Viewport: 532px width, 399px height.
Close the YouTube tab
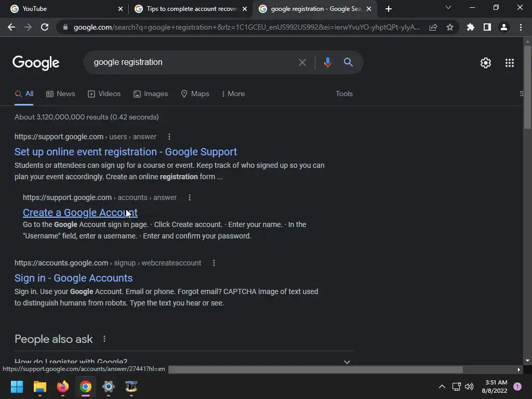tap(121, 9)
